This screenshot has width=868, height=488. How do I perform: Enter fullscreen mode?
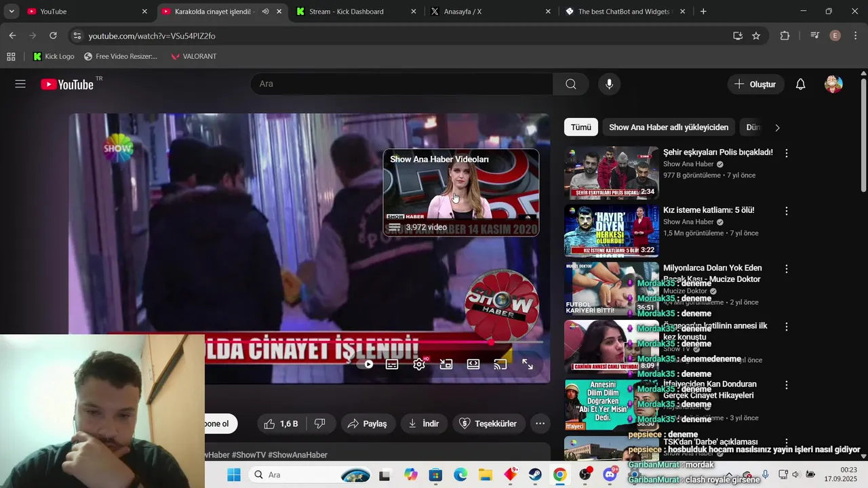pyautogui.click(x=528, y=364)
